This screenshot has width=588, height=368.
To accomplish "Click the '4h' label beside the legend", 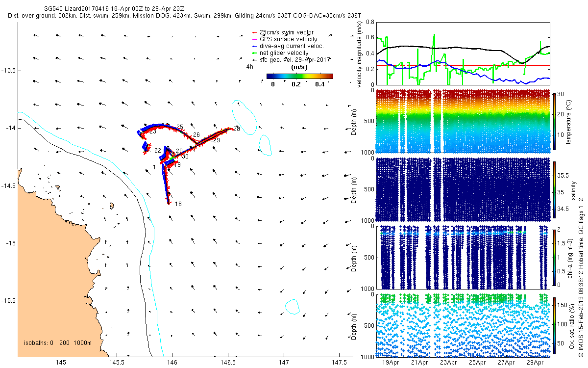I will [x=249, y=66].
